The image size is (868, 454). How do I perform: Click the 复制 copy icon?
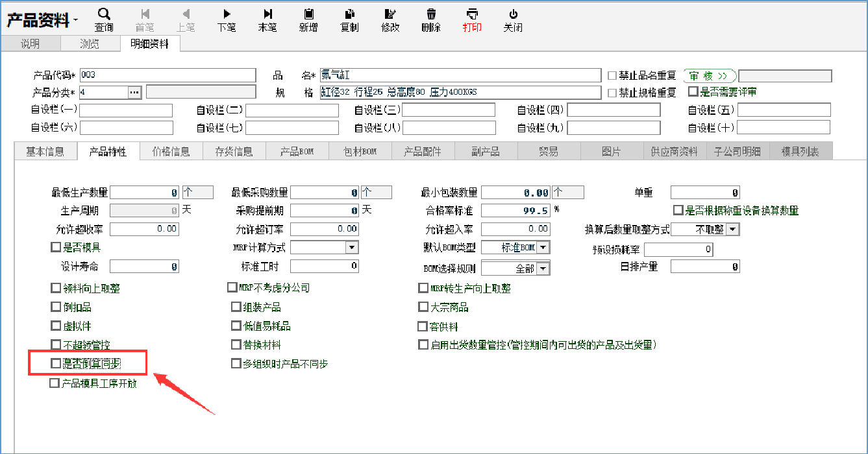pyautogui.click(x=349, y=14)
